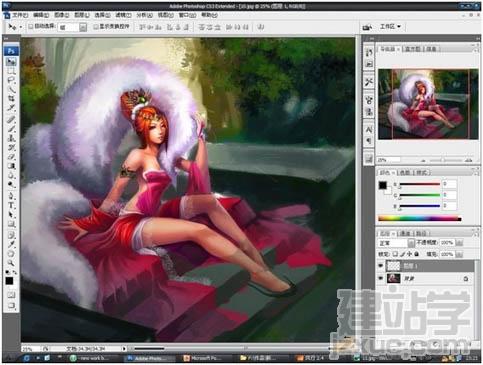Enable the 显示变换控件 checkbox

[x=95, y=26]
